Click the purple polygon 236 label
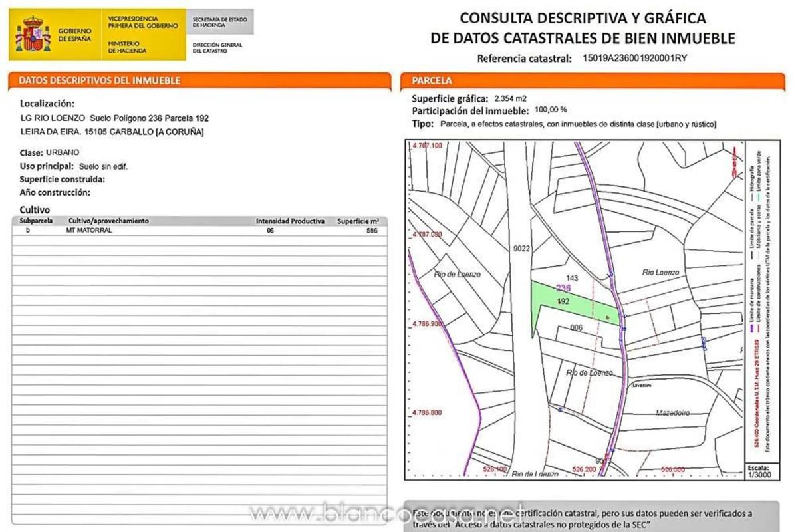The image size is (794, 532). tap(563, 288)
